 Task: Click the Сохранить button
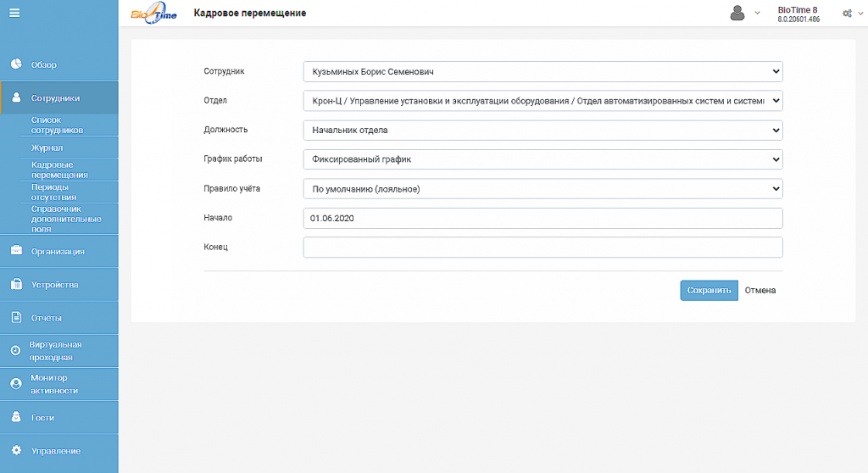[x=709, y=290]
